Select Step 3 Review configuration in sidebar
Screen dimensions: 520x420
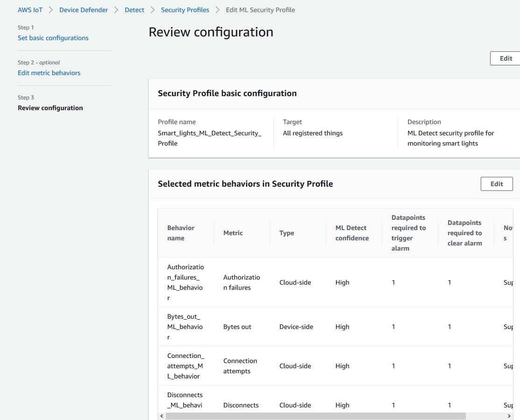coord(50,108)
